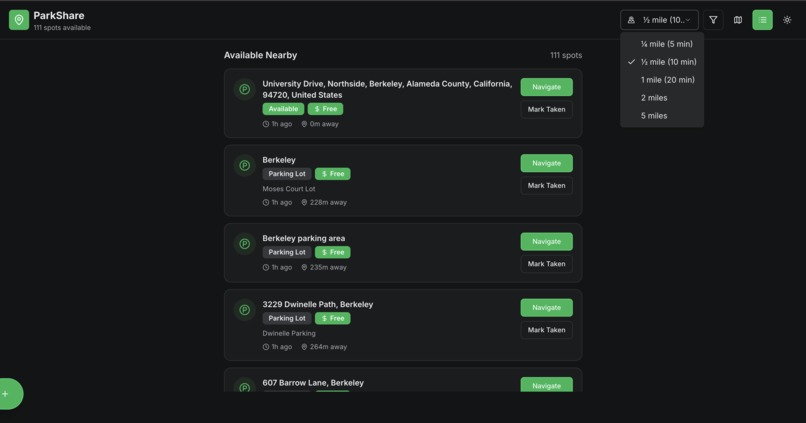
Task: Switch to map view icon
Action: 738,20
